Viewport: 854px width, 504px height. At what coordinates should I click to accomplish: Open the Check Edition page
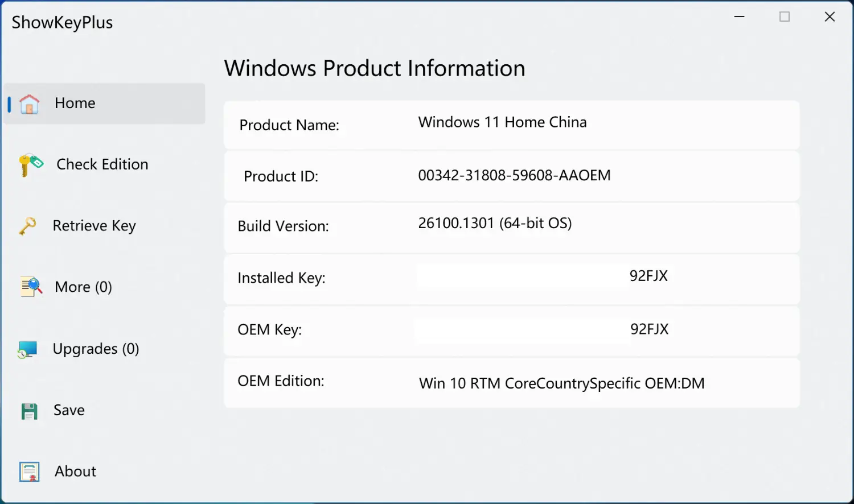[x=102, y=164]
